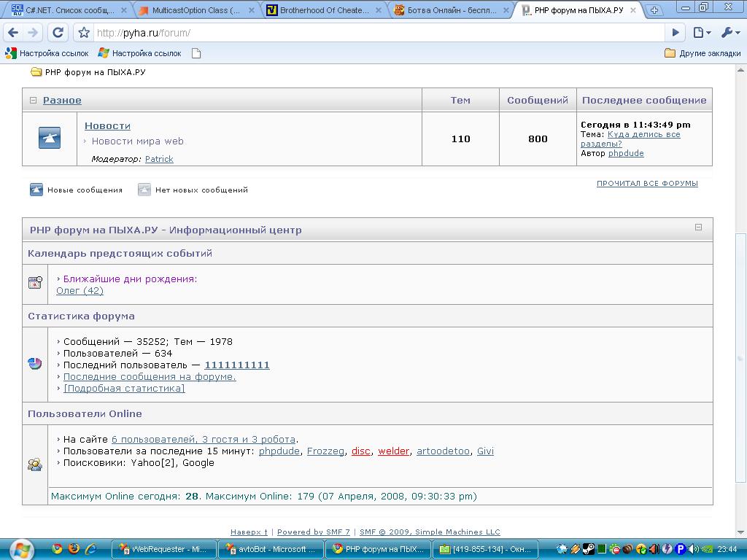Reload the page with the refresh button
Viewport: 747px width, 560px height.
pyautogui.click(x=58, y=33)
